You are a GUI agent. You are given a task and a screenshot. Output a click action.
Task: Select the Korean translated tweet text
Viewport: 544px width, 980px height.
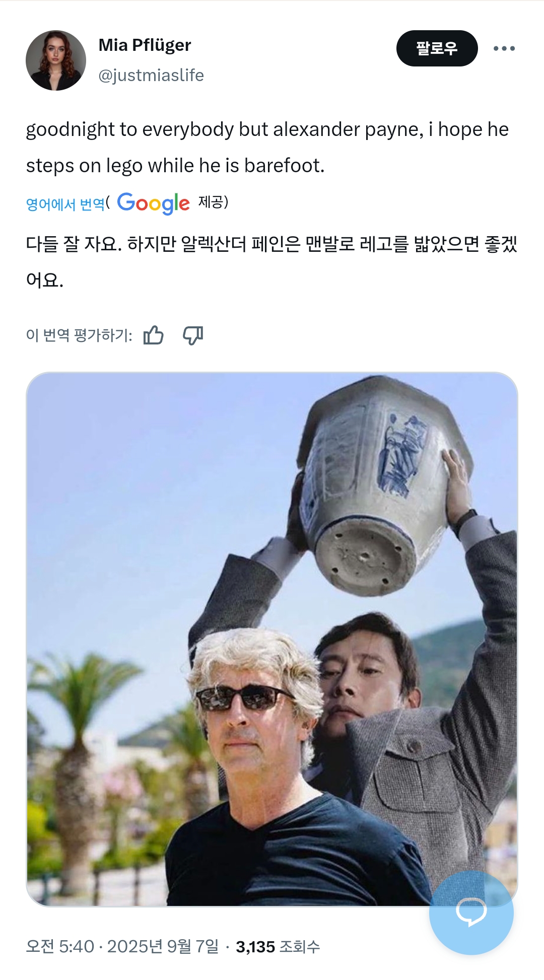tap(272, 262)
